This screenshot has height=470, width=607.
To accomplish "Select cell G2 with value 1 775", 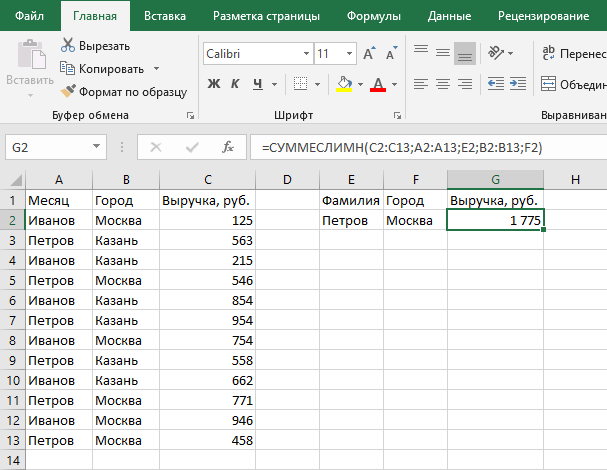I will [495, 220].
